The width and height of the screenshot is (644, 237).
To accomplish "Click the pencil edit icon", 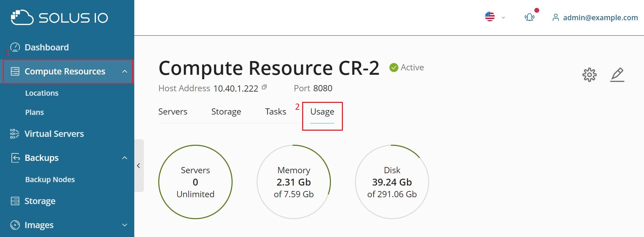I will pyautogui.click(x=617, y=75).
